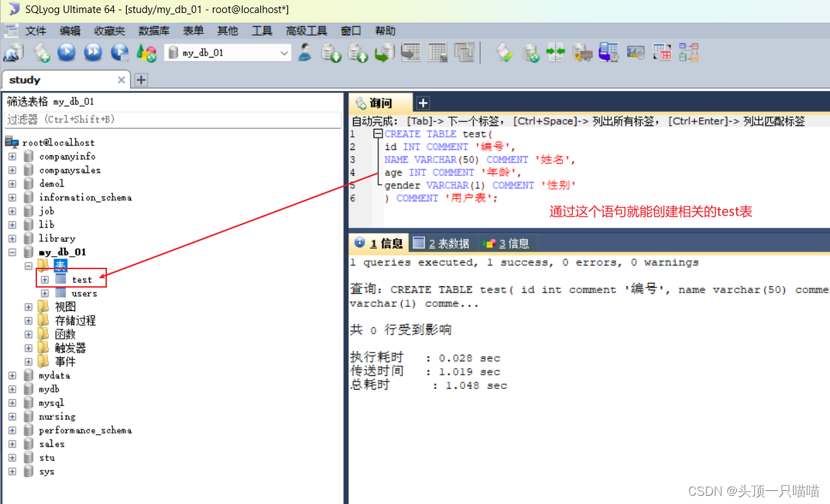Open a new connection with the connect icon

pyautogui.click(x=12, y=53)
